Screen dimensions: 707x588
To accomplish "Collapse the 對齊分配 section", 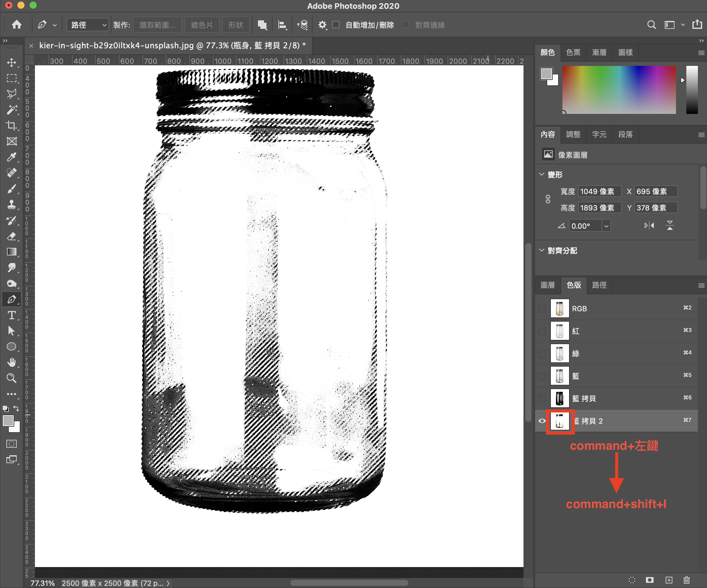I will [542, 250].
